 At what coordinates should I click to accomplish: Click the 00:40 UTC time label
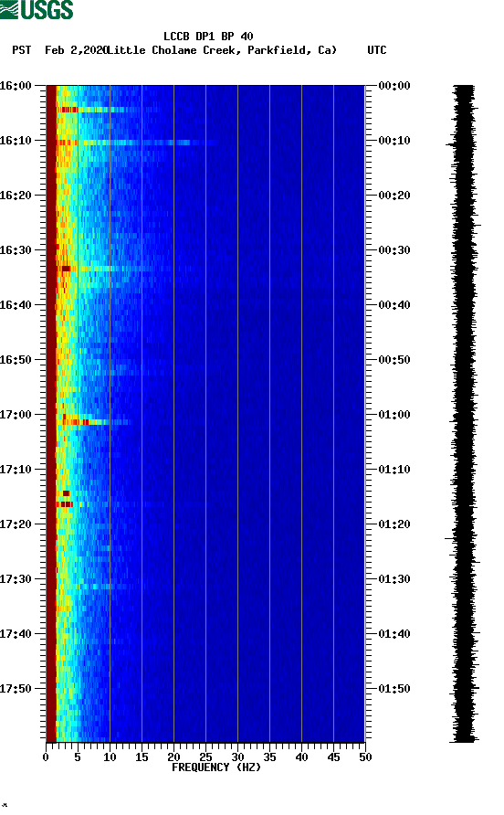point(394,305)
